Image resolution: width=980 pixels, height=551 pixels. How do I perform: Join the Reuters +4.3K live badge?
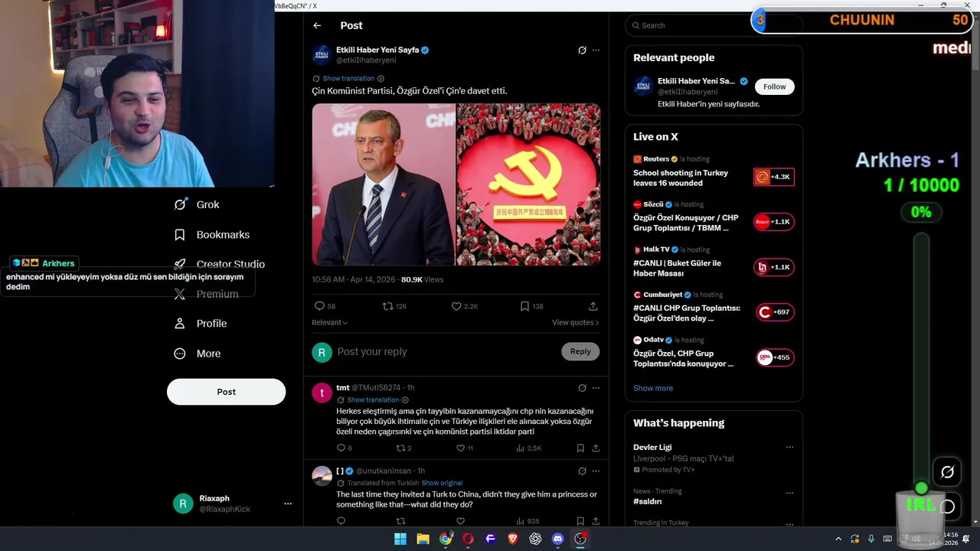[774, 177]
